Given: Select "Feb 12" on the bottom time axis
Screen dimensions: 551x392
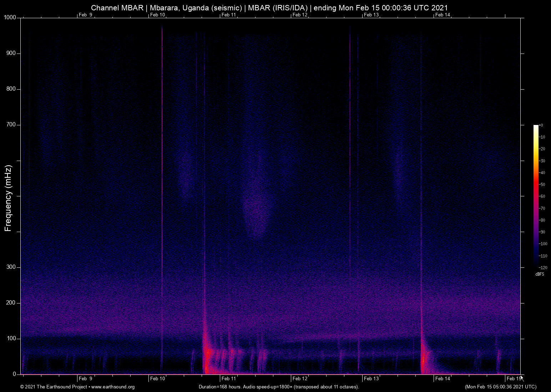Looking at the screenshot, I should pyautogui.click(x=300, y=378).
